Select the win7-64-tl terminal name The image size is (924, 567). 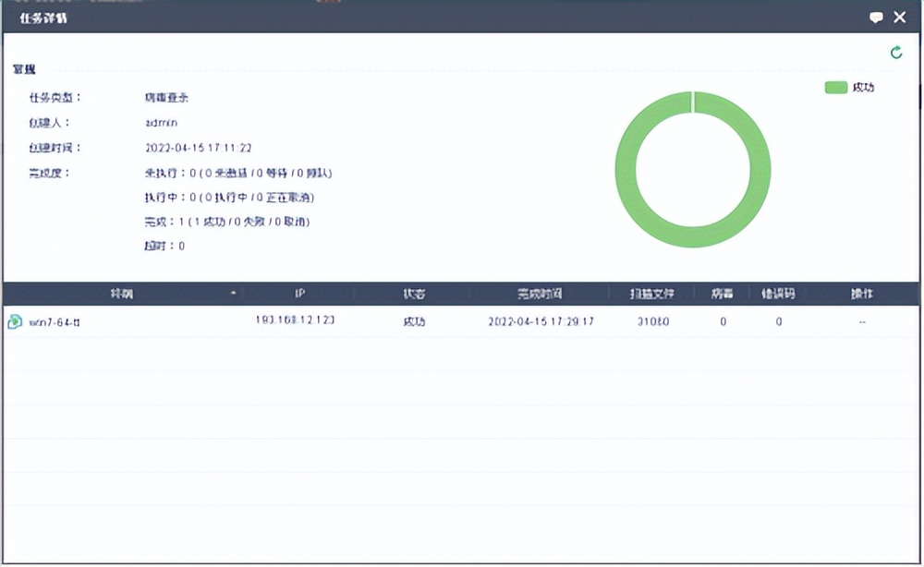point(55,322)
